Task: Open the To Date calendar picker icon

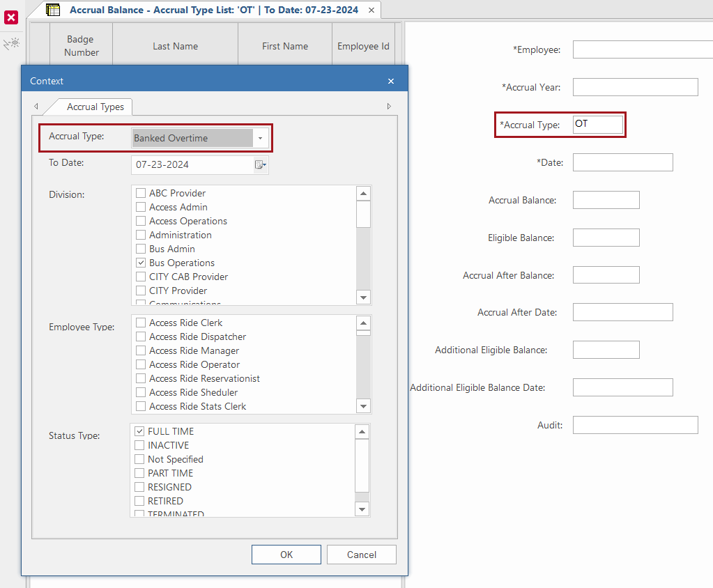Action: [260, 165]
